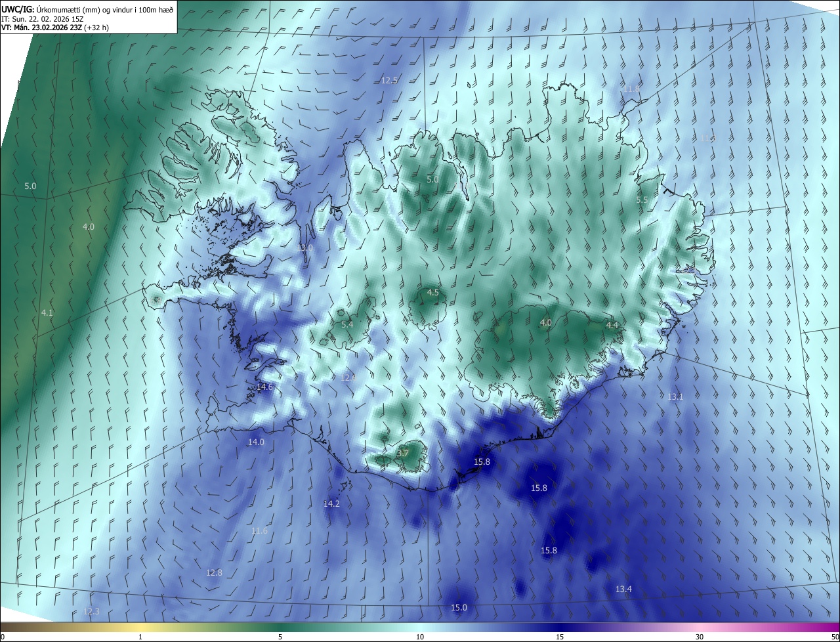Click the 13.1 value label
The width and height of the screenshot is (840, 642).
(x=675, y=397)
